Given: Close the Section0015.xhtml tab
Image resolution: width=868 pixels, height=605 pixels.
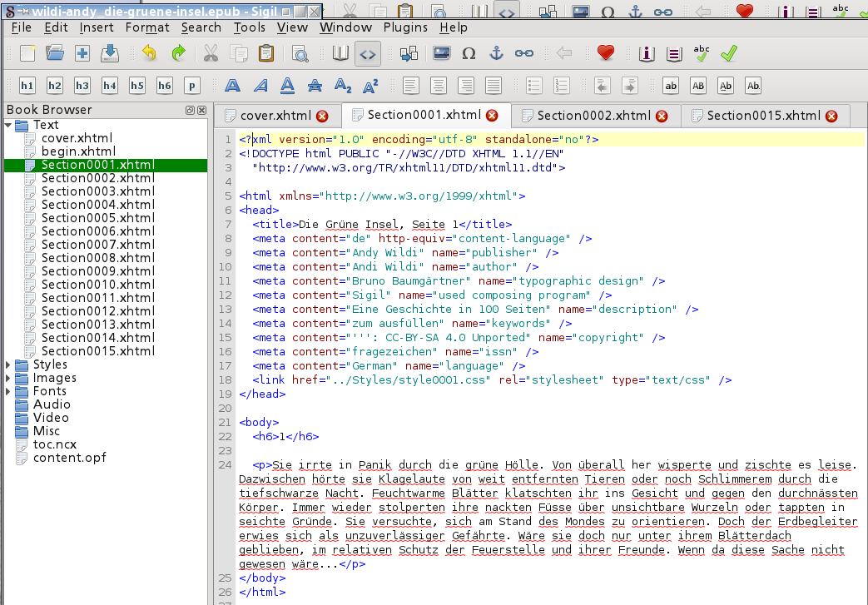Looking at the screenshot, I should (x=831, y=116).
